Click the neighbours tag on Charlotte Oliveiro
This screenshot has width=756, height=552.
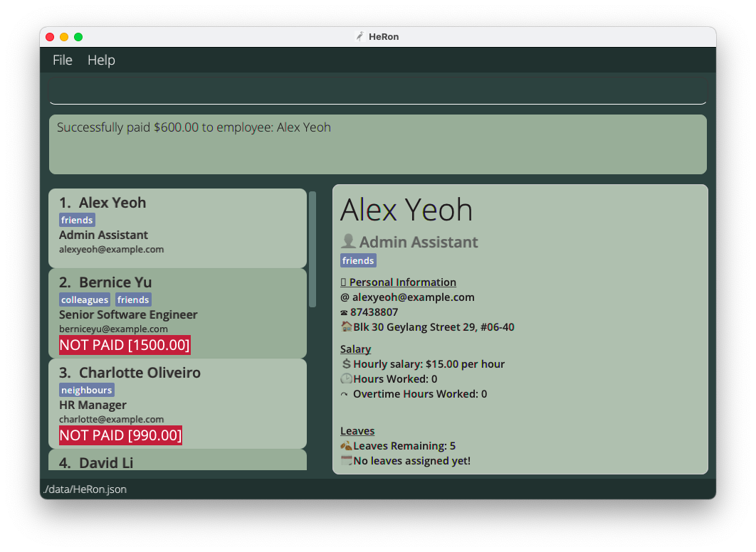[87, 391]
